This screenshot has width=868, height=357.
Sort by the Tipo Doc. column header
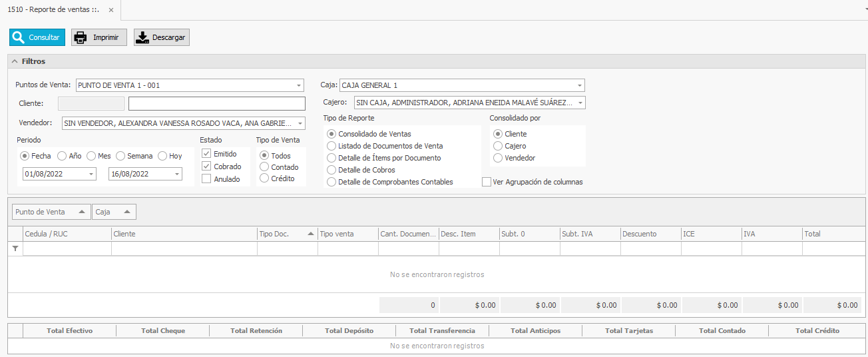point(286,234)
